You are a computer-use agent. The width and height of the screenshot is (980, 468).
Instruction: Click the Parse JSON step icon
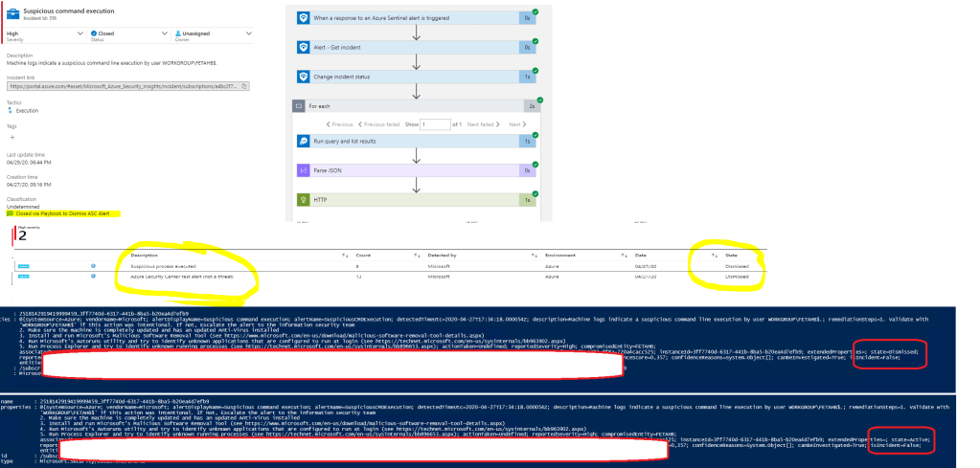point(302,169)
